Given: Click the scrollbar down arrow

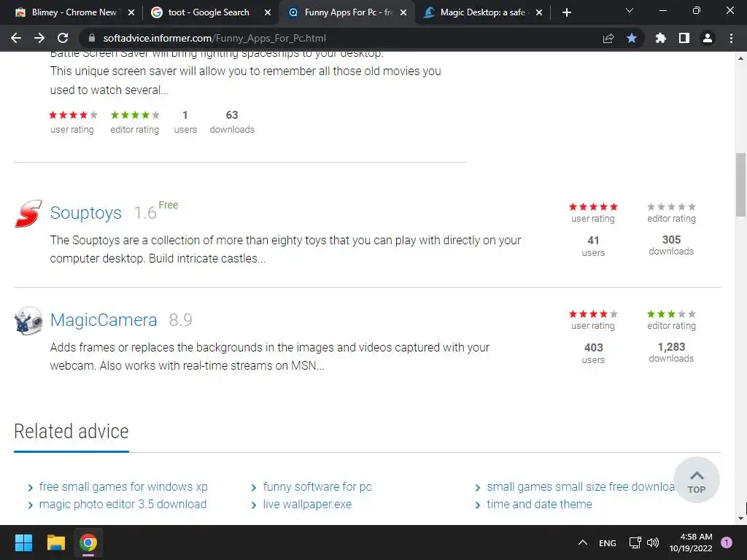Looking at the screenshot, I should 740,518.
